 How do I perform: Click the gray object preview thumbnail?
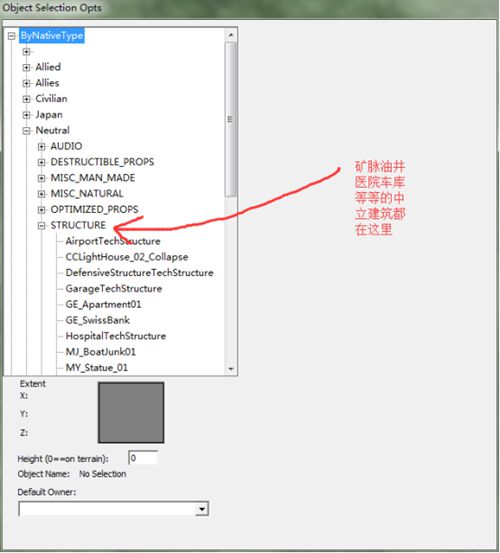point(131,413)
